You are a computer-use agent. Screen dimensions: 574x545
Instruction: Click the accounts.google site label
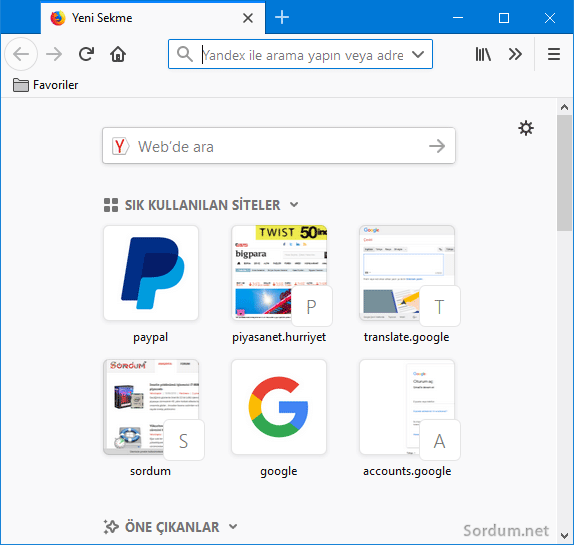pyautogui.click(x=407, y=471)
